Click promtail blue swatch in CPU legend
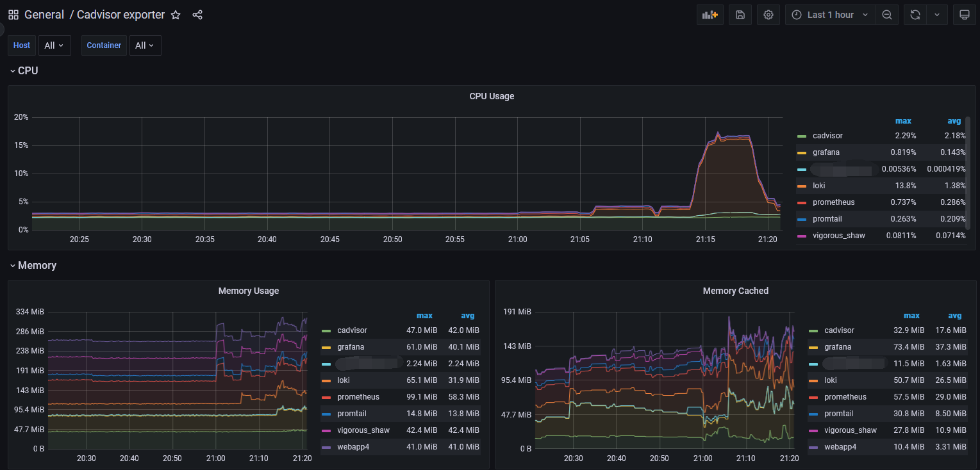The width and height of the screenshot is (980, 470). (801, 219)
